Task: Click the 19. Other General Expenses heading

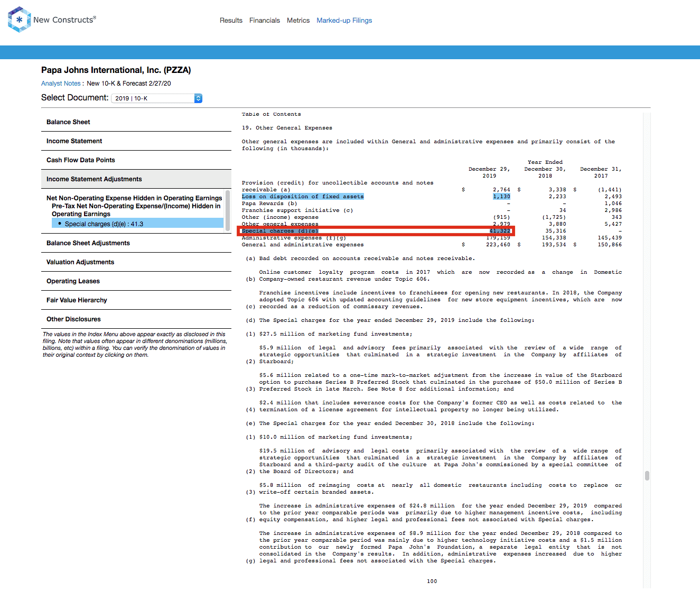Action: click(x=287, y=128)
